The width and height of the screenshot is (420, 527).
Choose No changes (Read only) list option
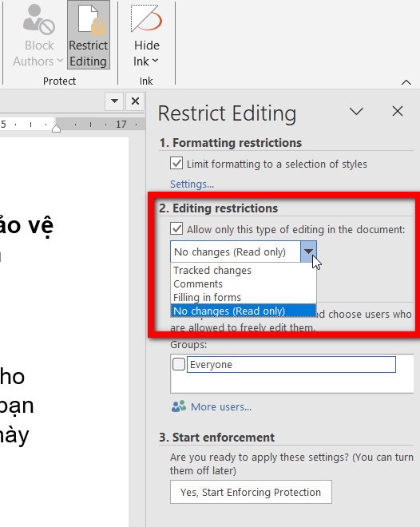point(244,311)
